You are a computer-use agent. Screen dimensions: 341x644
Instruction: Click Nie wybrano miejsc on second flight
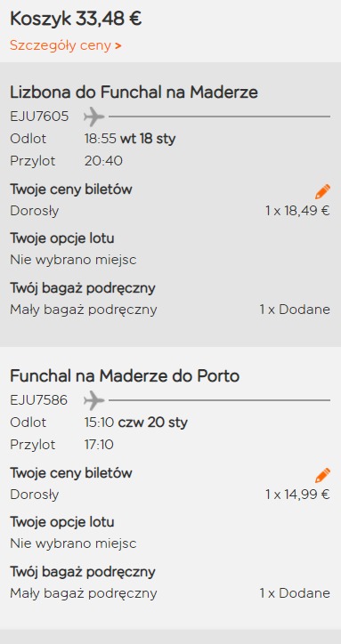point(73,543)
